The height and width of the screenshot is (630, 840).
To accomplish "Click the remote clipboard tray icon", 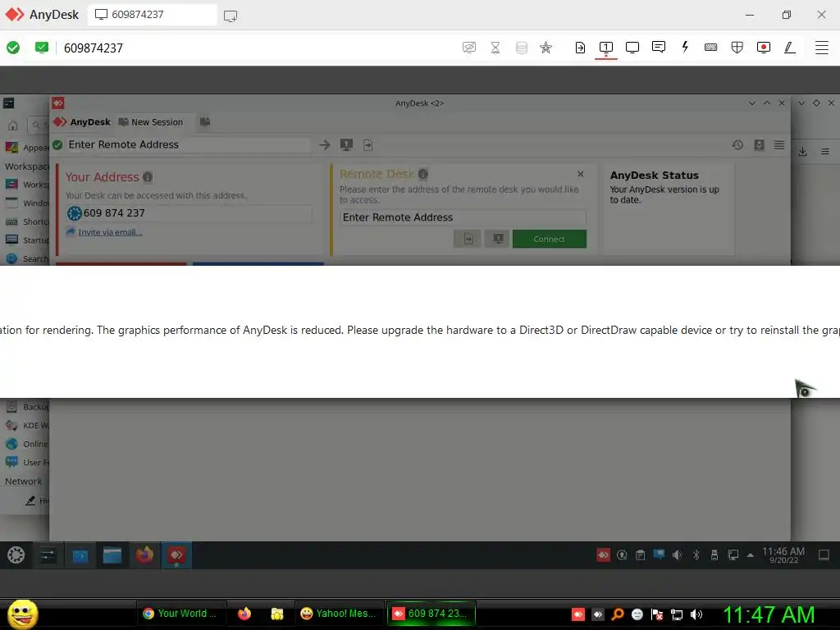I will pyautogui.click(x=640, y=555).
